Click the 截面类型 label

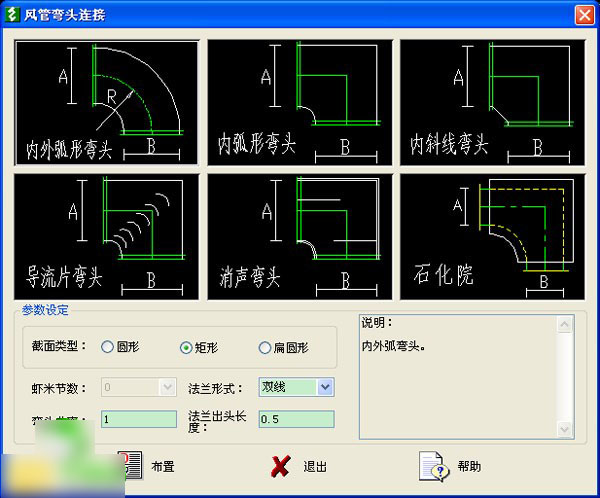coord(59,346)
